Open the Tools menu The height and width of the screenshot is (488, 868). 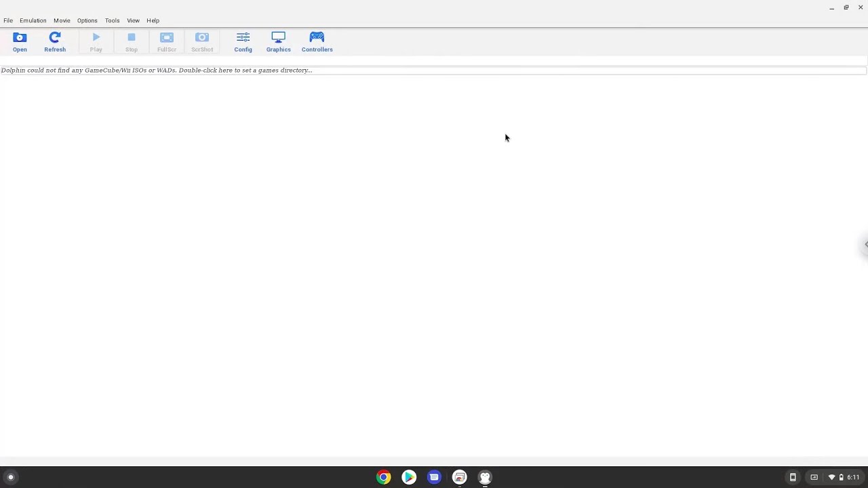click(113, 20)
